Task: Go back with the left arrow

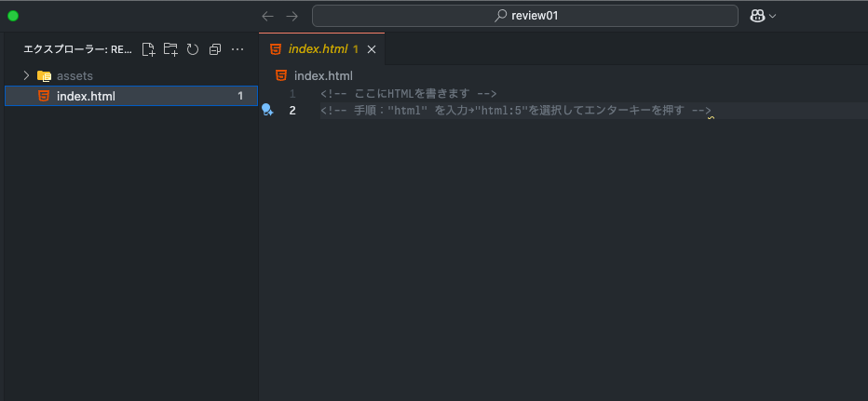Action: click(268, 16)
